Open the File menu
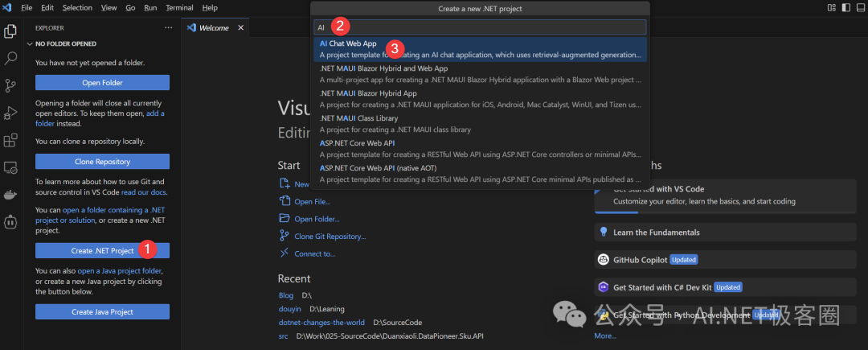868x350 pixels. [x=27, y=8]
